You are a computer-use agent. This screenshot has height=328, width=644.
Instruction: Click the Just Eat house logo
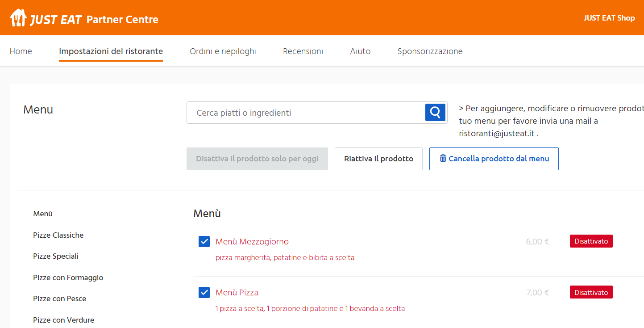[18, 18]
